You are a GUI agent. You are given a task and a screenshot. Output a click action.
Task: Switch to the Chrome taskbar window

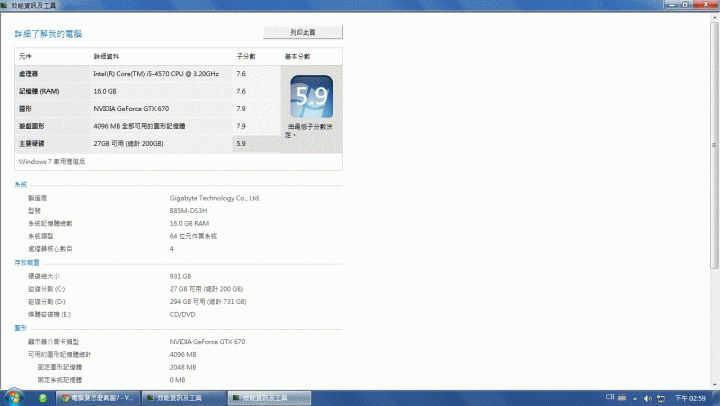click(x=98, y=398)
